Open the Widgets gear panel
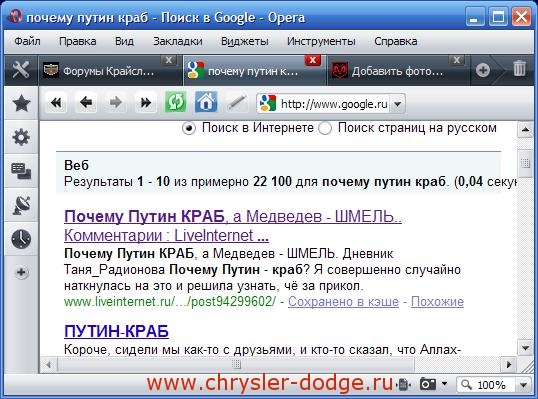 (x=21, y=137)
